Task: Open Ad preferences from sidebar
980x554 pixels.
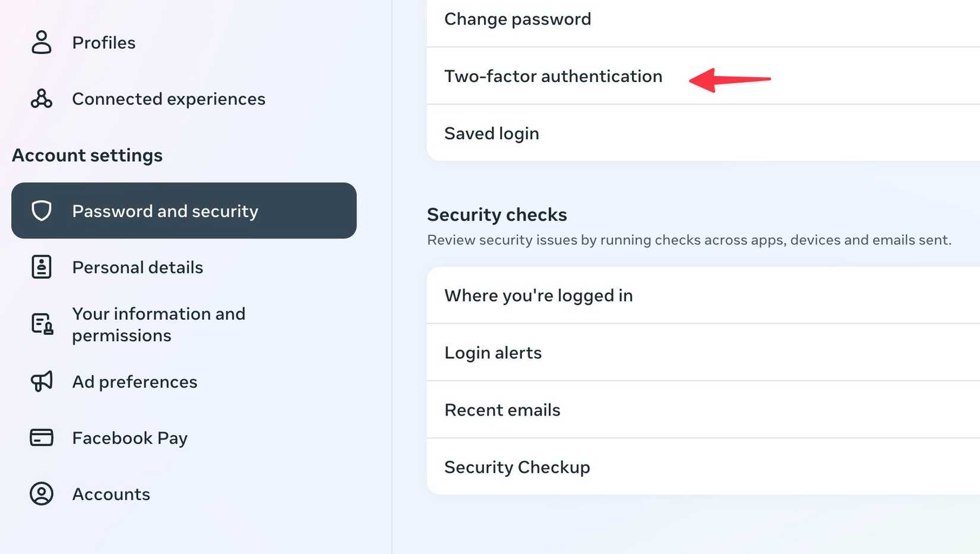Action: click(135, 382)
